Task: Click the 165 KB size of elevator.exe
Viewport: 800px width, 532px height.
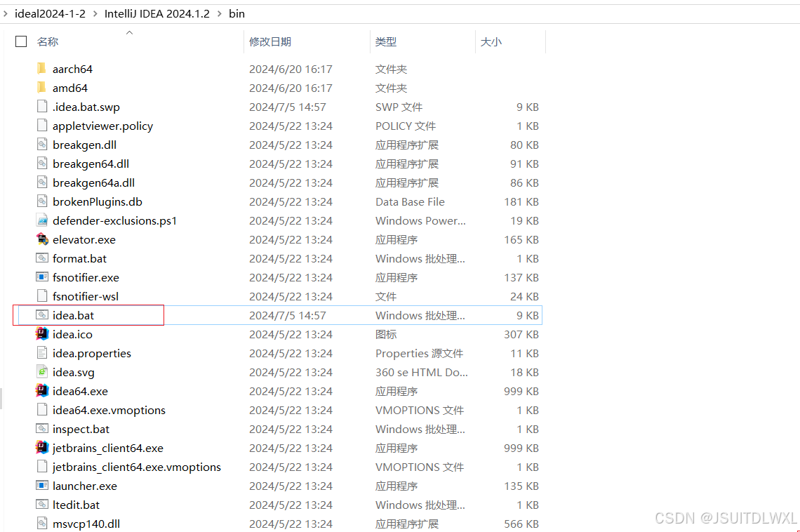Action: coord(521,239)
